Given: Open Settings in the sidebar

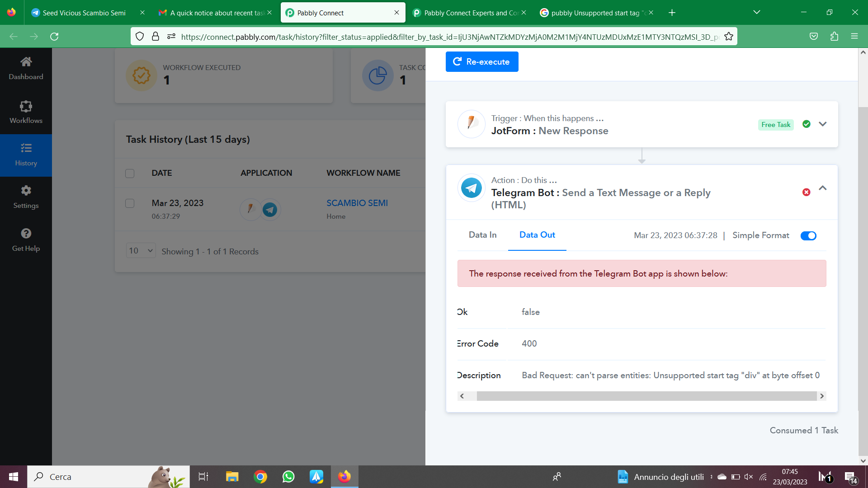Looking at the screenshot, I should [x=26, y=197].
